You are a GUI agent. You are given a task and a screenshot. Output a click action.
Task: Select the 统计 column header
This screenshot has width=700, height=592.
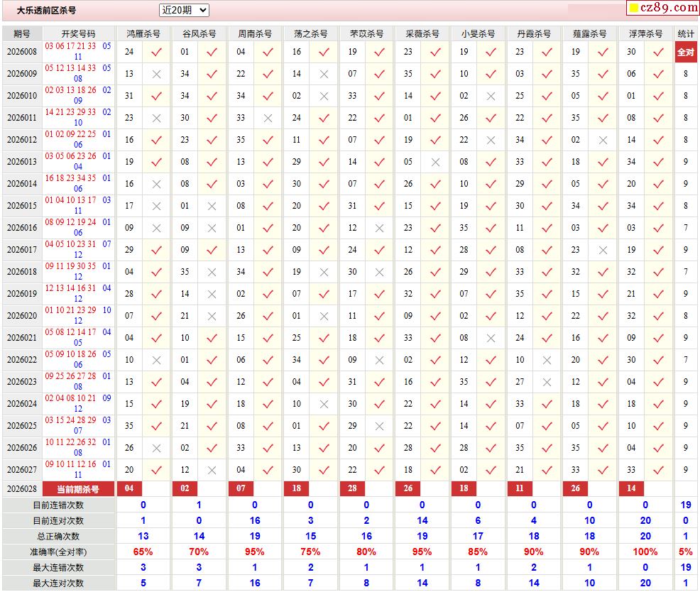tap(686, 33)
